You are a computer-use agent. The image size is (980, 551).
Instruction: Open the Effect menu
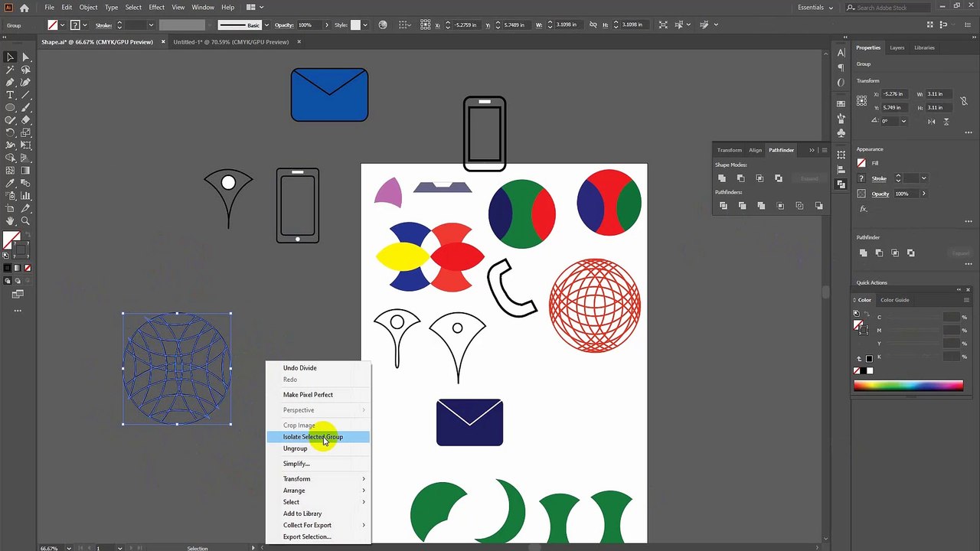point(157,8)
